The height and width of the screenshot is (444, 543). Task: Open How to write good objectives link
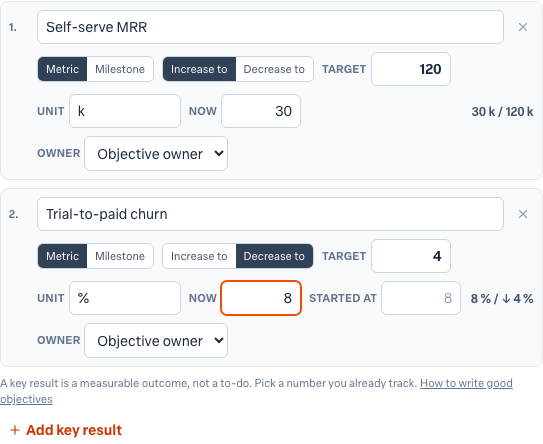pyautogui.click(x=466, y=383)
